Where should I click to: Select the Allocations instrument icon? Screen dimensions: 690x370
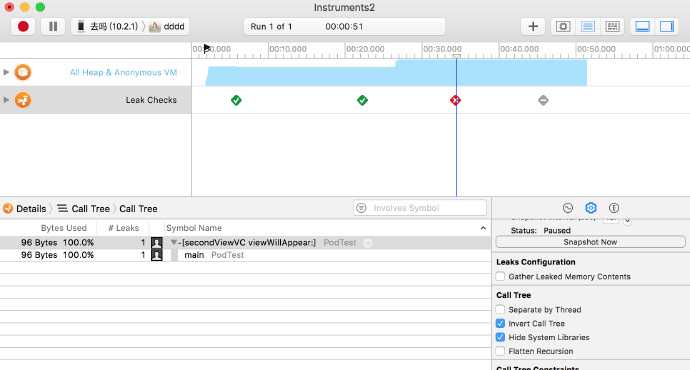[23, 72]
